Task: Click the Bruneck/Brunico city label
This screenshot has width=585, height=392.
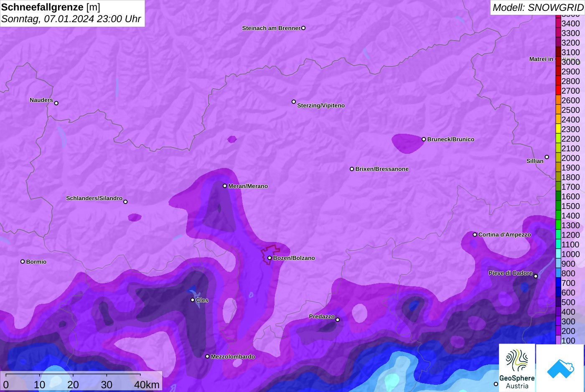Action: point(450,140)
